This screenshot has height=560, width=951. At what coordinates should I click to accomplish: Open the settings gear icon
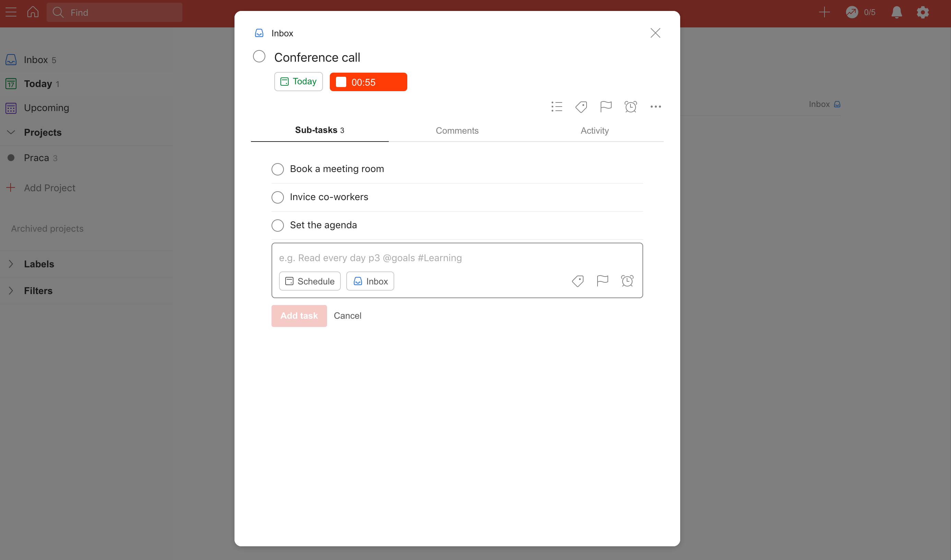pos(923,12)
